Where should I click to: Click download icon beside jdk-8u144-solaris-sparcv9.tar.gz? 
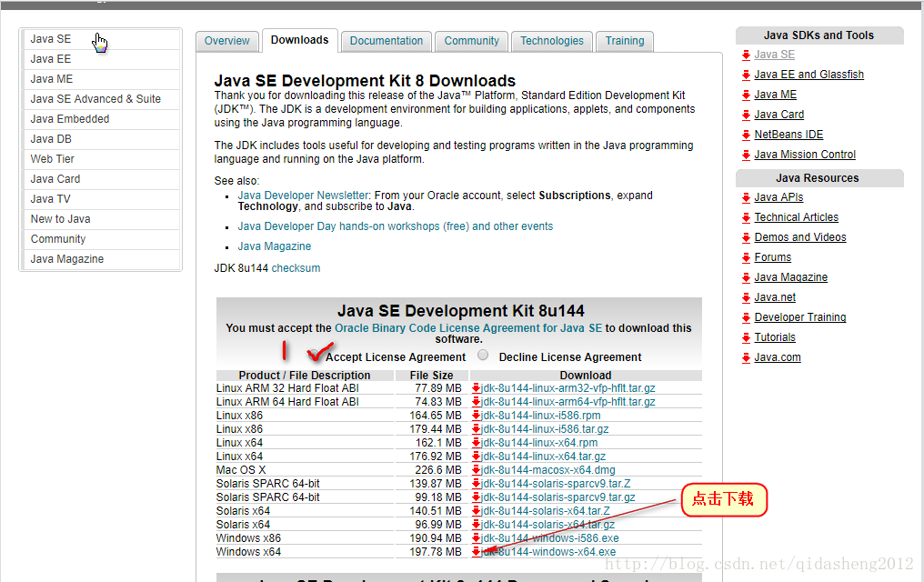477,497
